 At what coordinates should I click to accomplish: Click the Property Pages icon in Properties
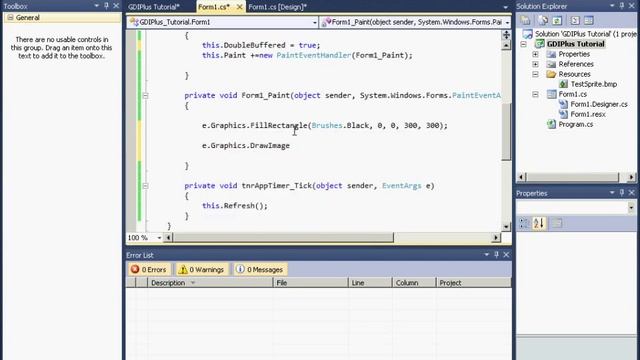click(x=557, y=223)
